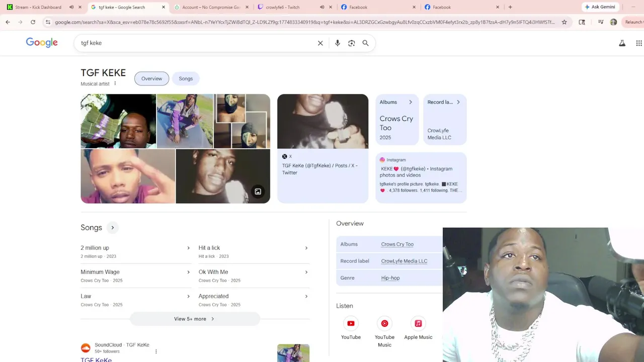The height and width of the screenshot is (362, 644).
Task: Open TGF KeKe X Twitter post card
Action: [x=323, y=148]
